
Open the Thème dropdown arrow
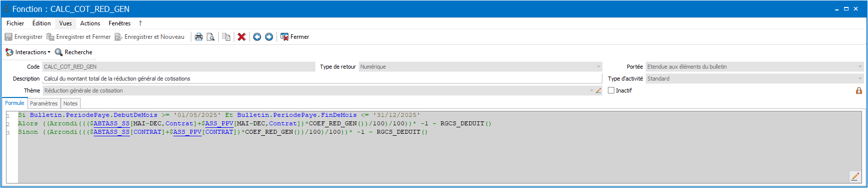(x=591, y=91)
